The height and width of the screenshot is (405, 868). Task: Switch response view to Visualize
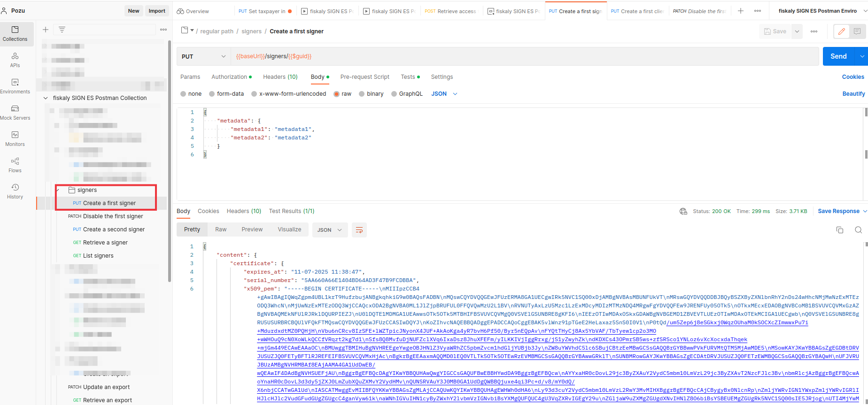coord(289,229)
